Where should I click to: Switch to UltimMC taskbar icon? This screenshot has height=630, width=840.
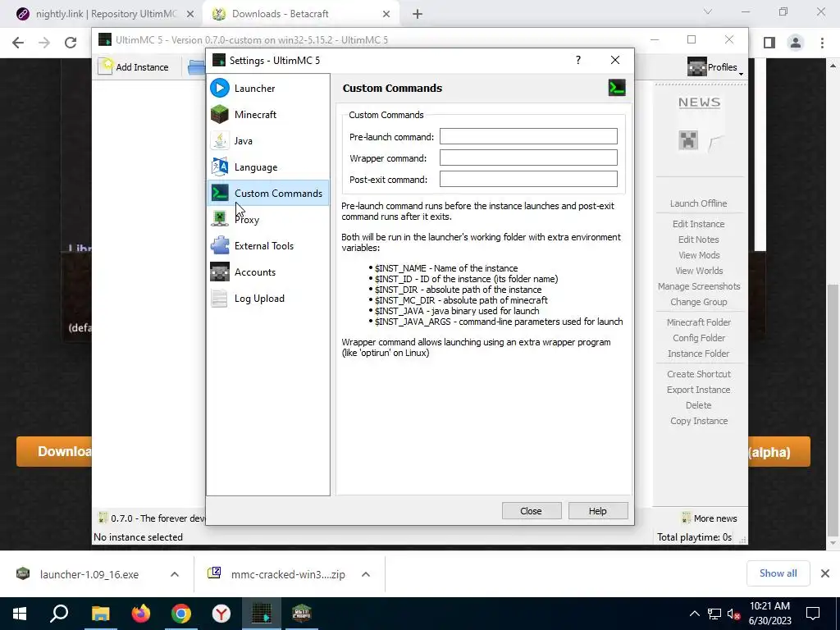[262, 614]
